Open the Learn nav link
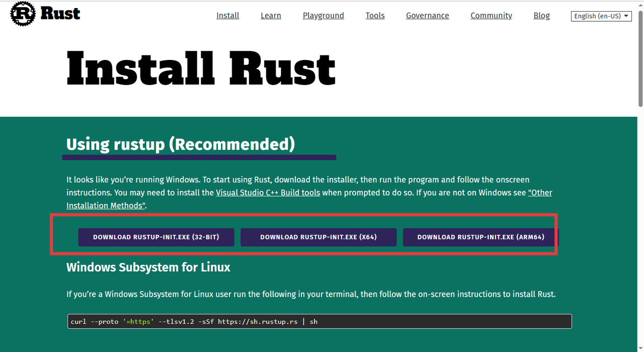 (x=271, y=16)
